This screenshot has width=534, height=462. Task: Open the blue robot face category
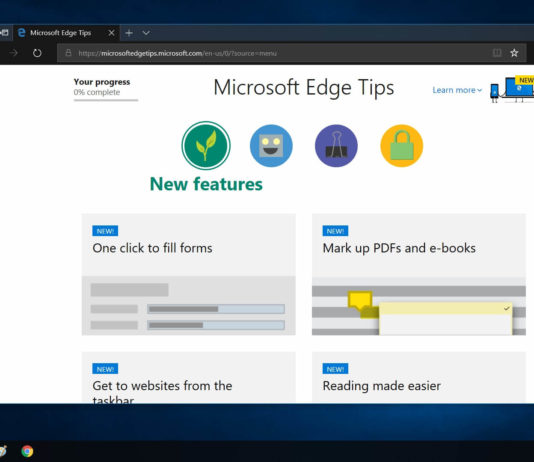pos(271,146)
